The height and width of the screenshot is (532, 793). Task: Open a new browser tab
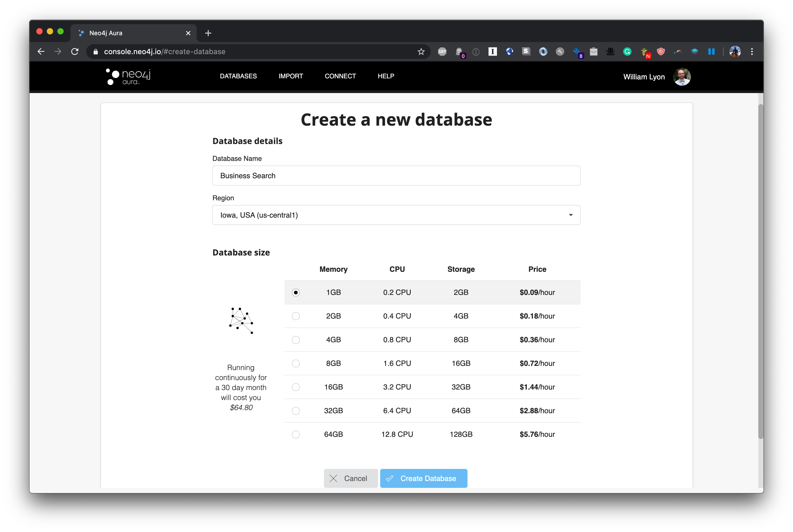coord(208,33)
